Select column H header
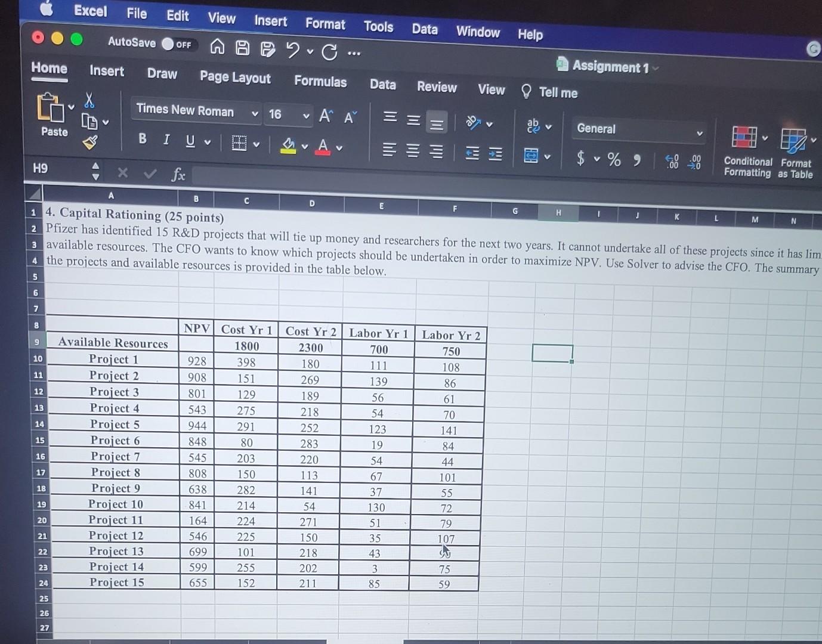The image size is (822, 644). coord(558,212)
